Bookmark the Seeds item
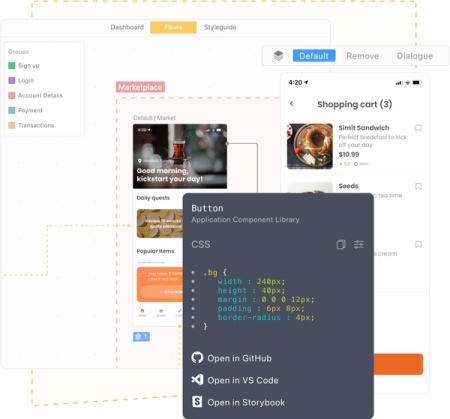 418,186
